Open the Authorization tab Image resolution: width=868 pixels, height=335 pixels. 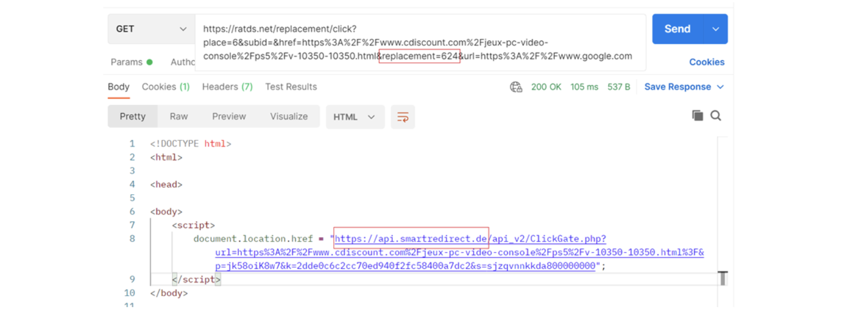click(x=183, y=62)
